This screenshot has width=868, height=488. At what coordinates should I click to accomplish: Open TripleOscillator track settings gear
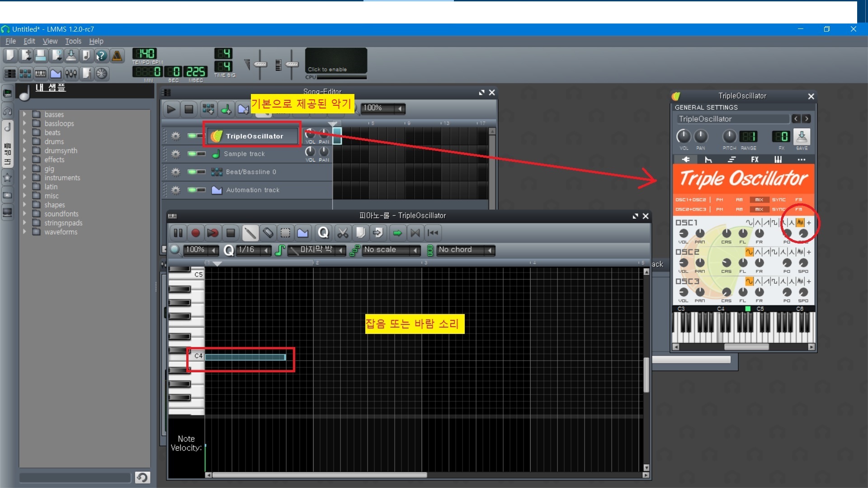click(x=176, y=136)
